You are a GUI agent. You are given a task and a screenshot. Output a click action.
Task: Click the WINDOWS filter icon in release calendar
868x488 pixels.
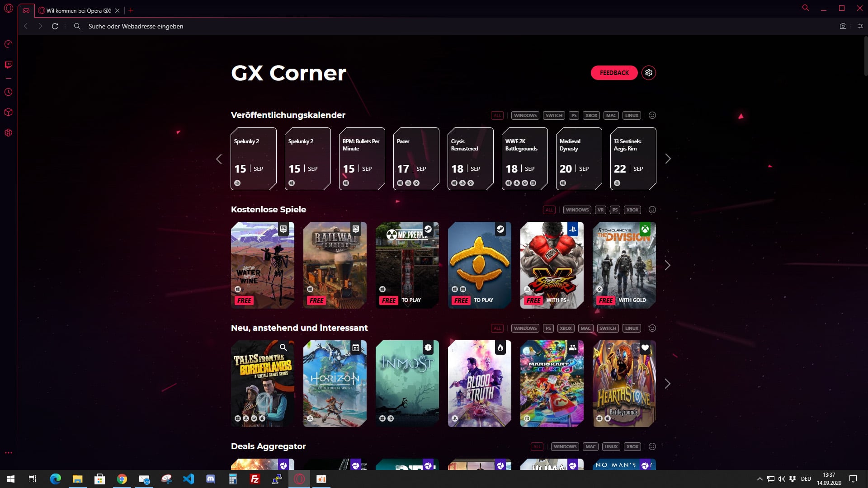[x=524, y=115]
